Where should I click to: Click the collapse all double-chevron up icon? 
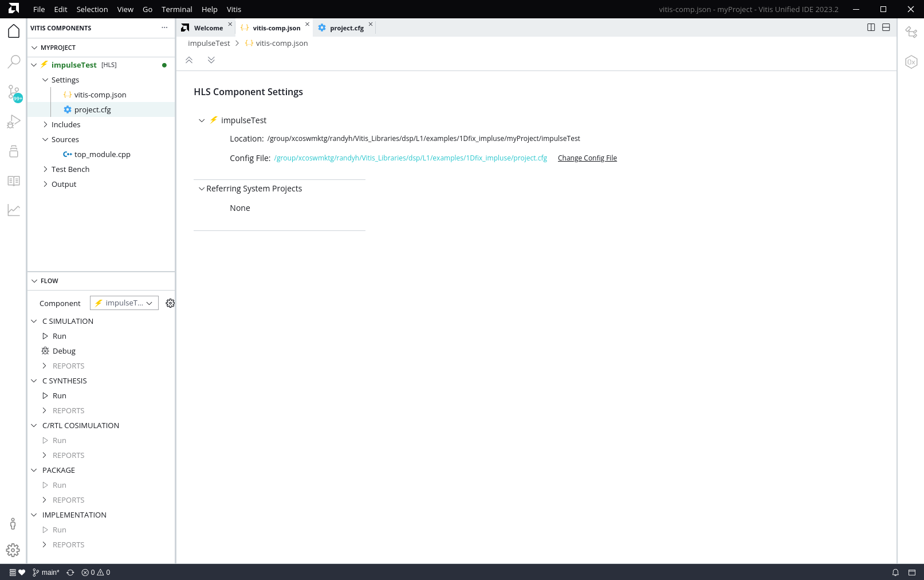click(189, 60)
